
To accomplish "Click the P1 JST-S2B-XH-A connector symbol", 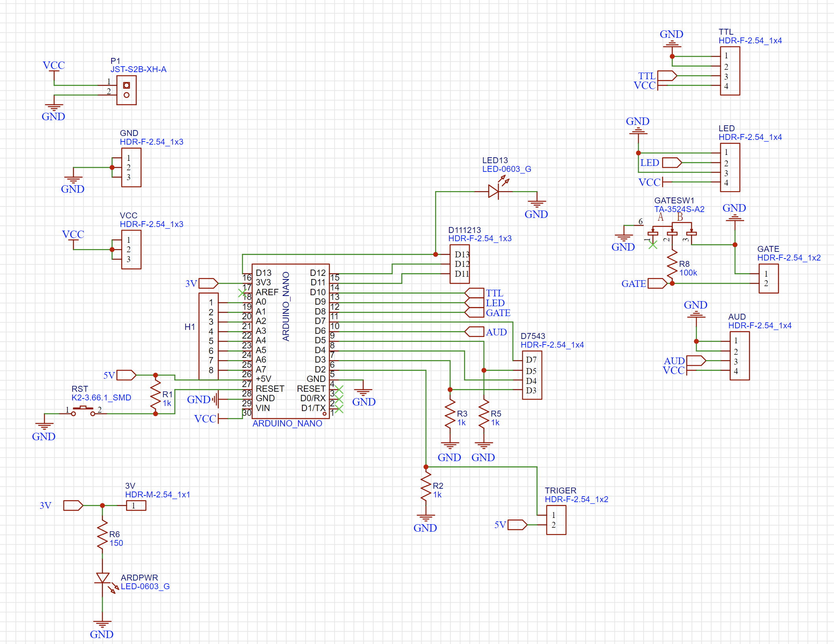I will [126, 91].
